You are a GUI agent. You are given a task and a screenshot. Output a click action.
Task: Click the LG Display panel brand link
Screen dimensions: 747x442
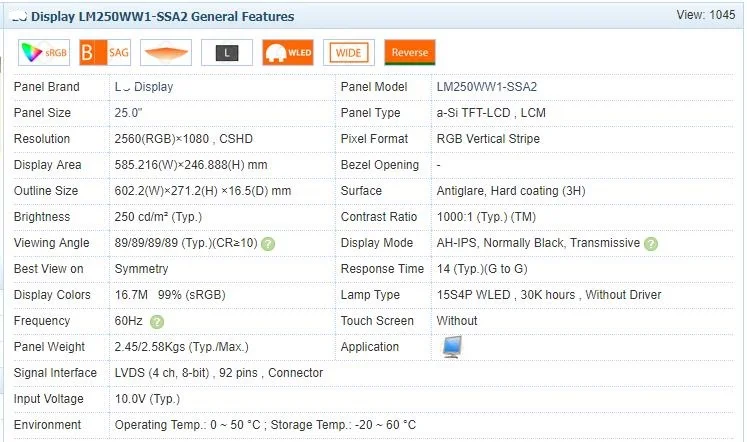(x=144, y=87)
